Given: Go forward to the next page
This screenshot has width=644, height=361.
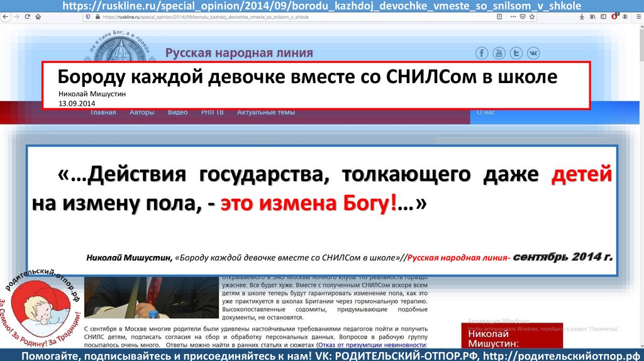Looking at the screenshot, I should (16, 17).
